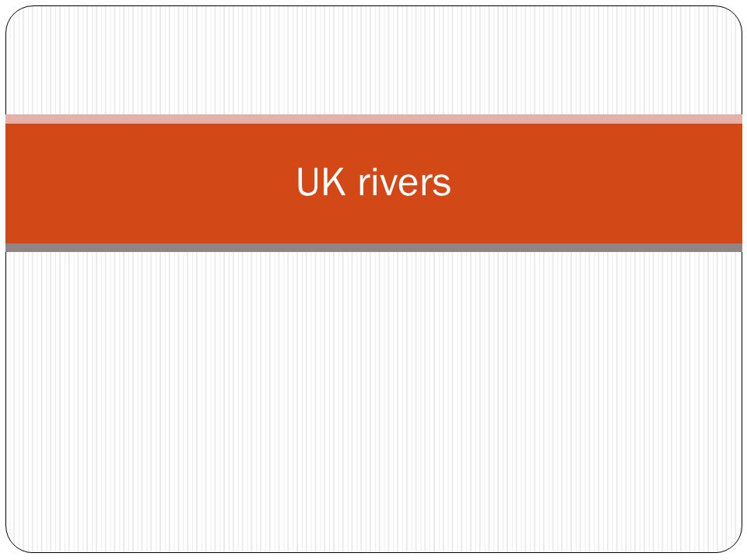This screenshot has height=560, width=747.
Task: Click the striped white area above banner
Action: click(373, 61)
